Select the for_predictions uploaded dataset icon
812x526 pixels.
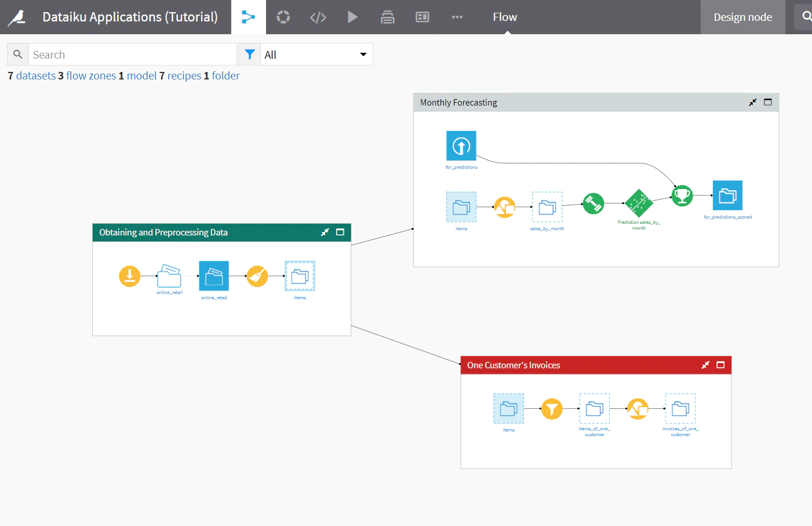point(461,146)
